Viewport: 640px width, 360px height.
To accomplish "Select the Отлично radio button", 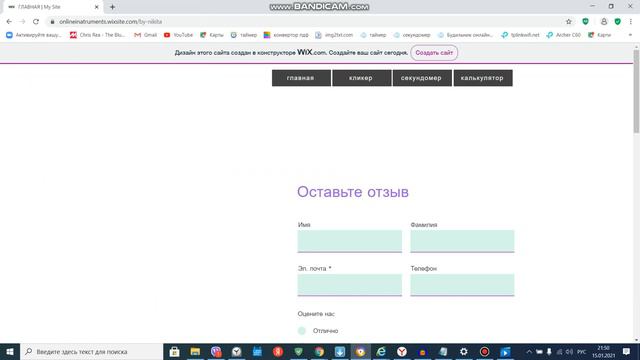I will point(302,331).
